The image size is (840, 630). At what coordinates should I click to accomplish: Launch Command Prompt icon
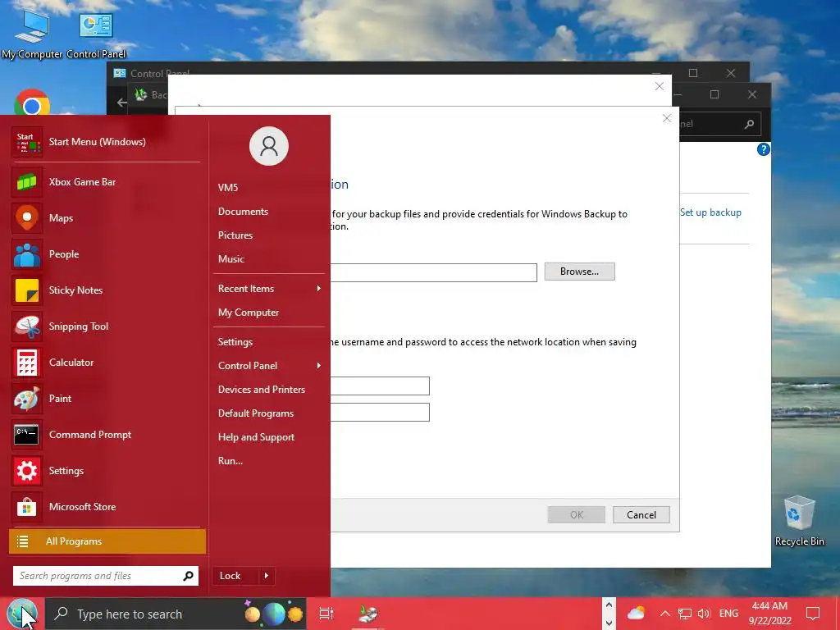27,435
